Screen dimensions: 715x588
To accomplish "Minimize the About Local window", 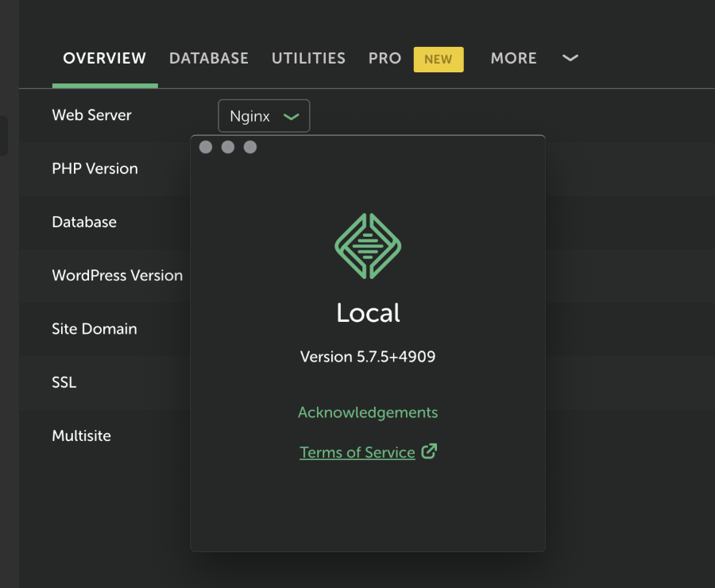I will (228, 147).
